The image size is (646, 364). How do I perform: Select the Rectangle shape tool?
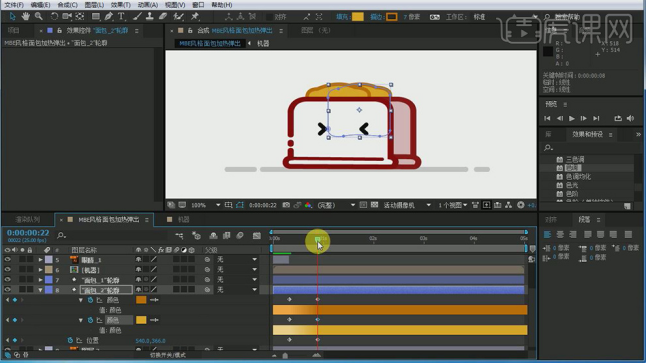[96, 16]
